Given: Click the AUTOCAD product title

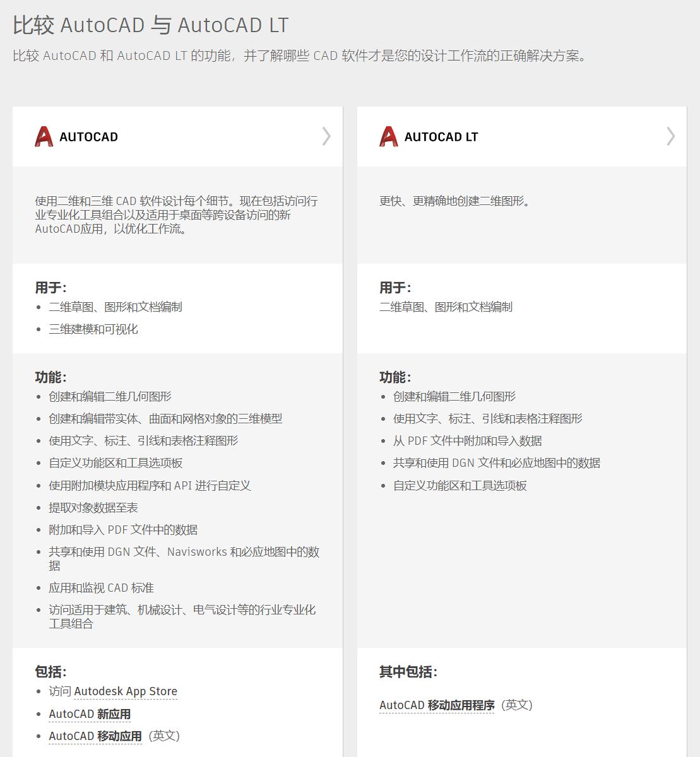Looking at the screenshot, I should pyautogui.click(x=88, y=137).
